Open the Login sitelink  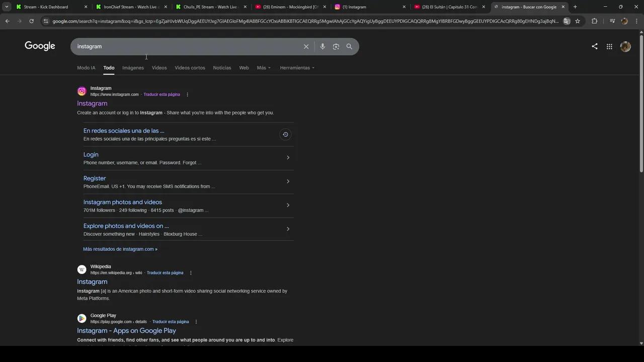coord(91,154)
